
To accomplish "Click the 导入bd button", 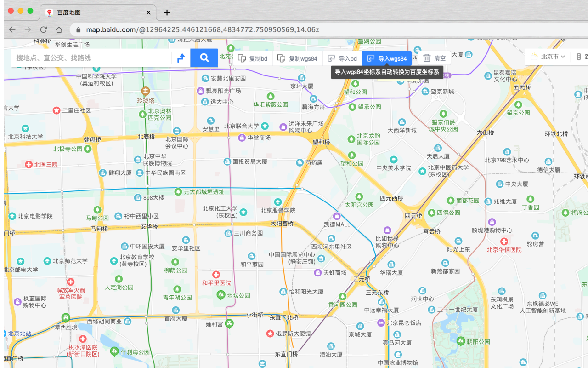I will (342, 58).
